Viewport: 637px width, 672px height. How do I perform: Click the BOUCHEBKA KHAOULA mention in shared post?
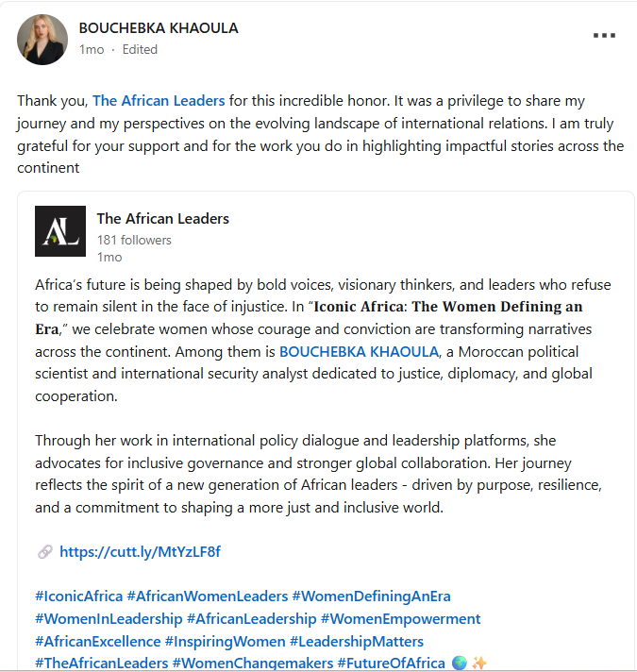click(359, 352)
